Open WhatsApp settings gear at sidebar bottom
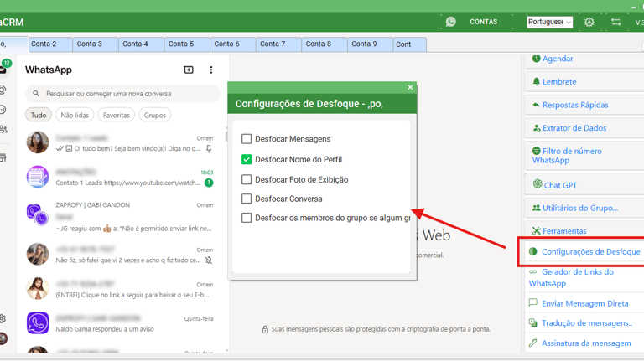This screenshot has height=361, width=644. coord(3,318)
